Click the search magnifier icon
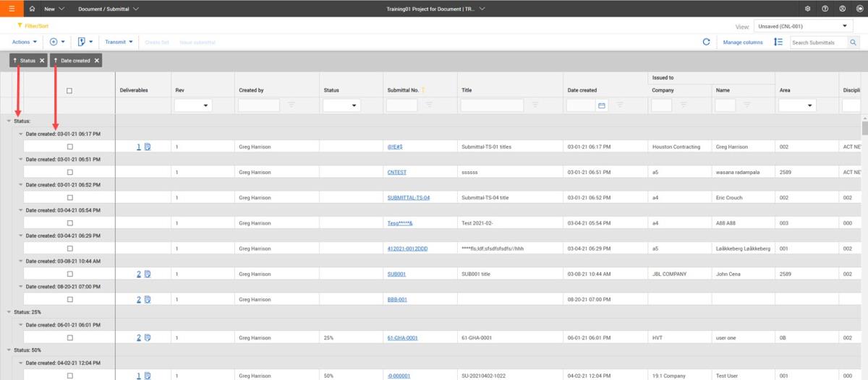868x380 pixels. (853, 43)
